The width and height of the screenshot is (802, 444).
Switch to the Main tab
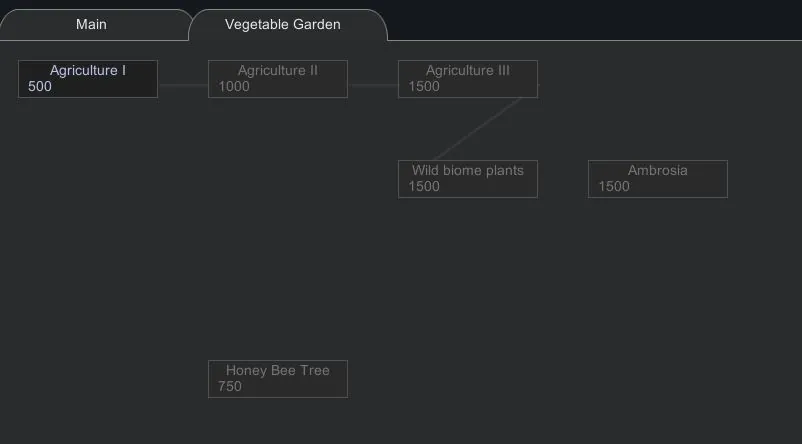[91, 24]
